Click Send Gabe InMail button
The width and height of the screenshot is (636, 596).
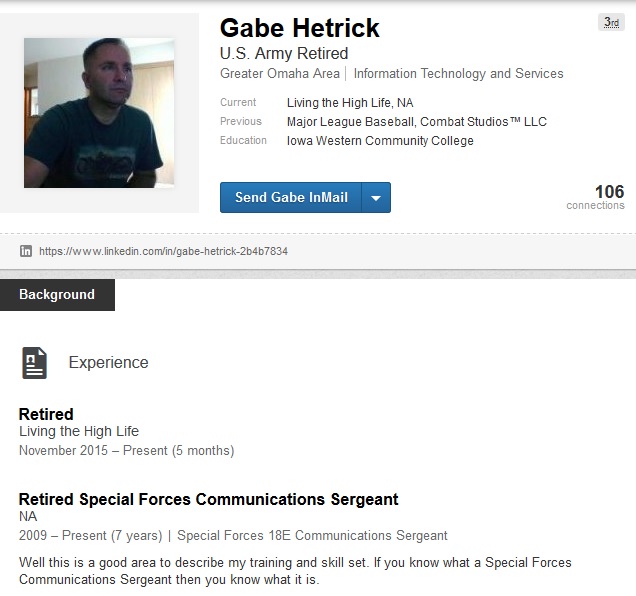point(291,197)
